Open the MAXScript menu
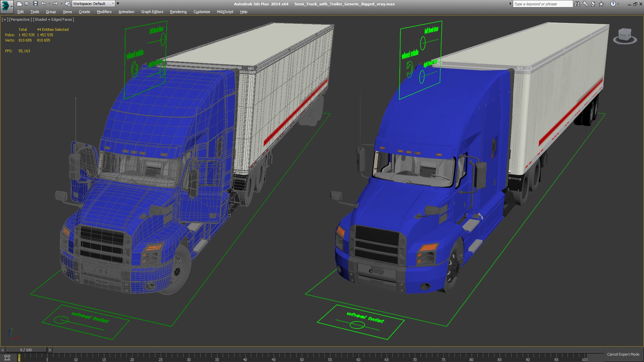 [225, 12]
